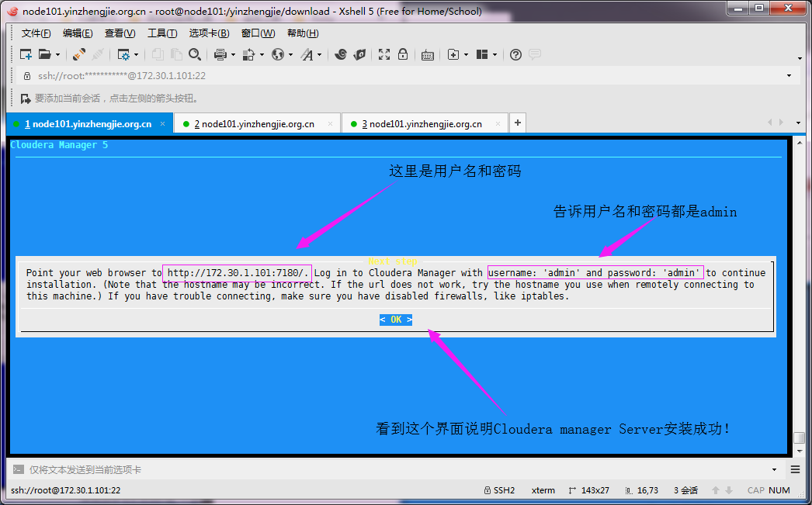812x505 pixels.
Task: Click the < OK > button
Action: (x=396, y=320)
